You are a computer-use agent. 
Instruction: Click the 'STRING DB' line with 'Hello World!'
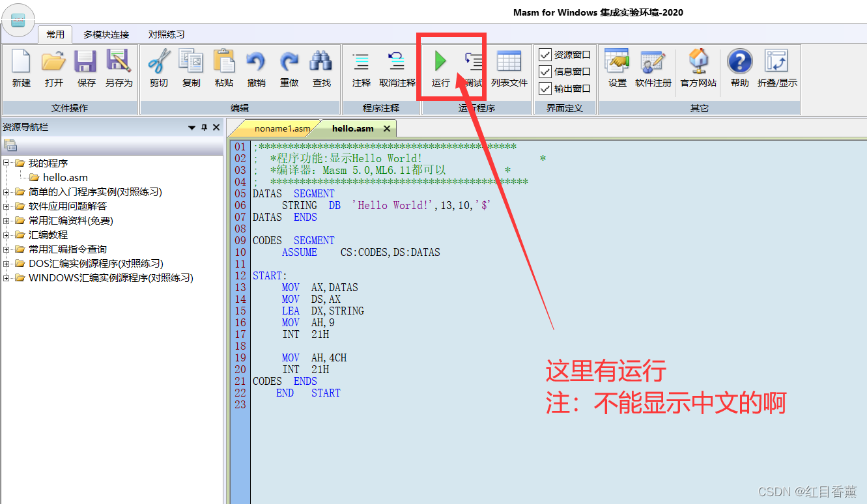386,205
